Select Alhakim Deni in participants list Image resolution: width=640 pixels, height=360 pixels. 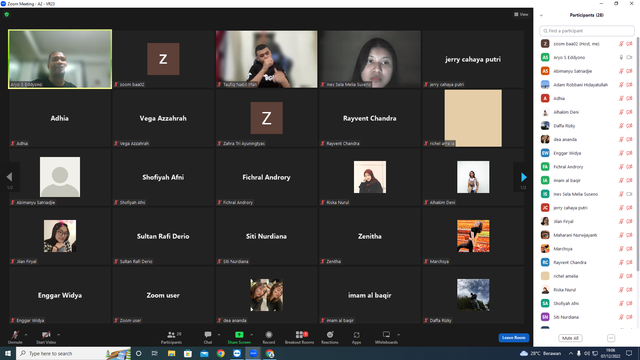(587, 112)
